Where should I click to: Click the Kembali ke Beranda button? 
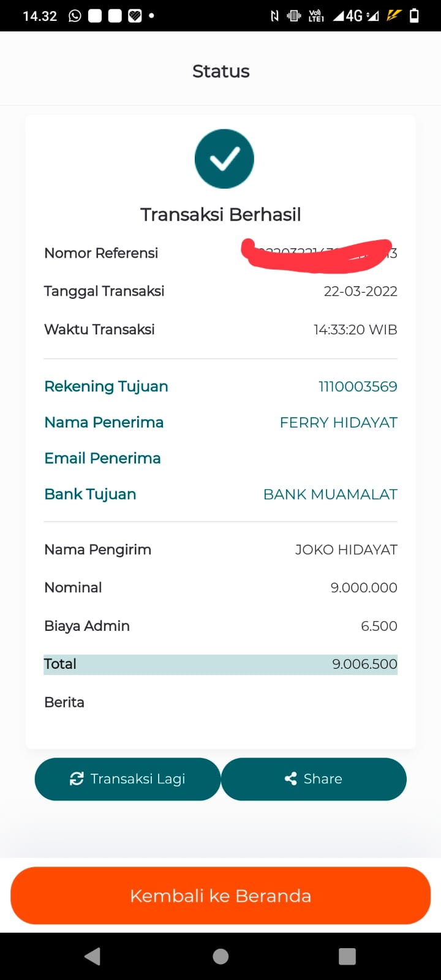click(221, 895)
